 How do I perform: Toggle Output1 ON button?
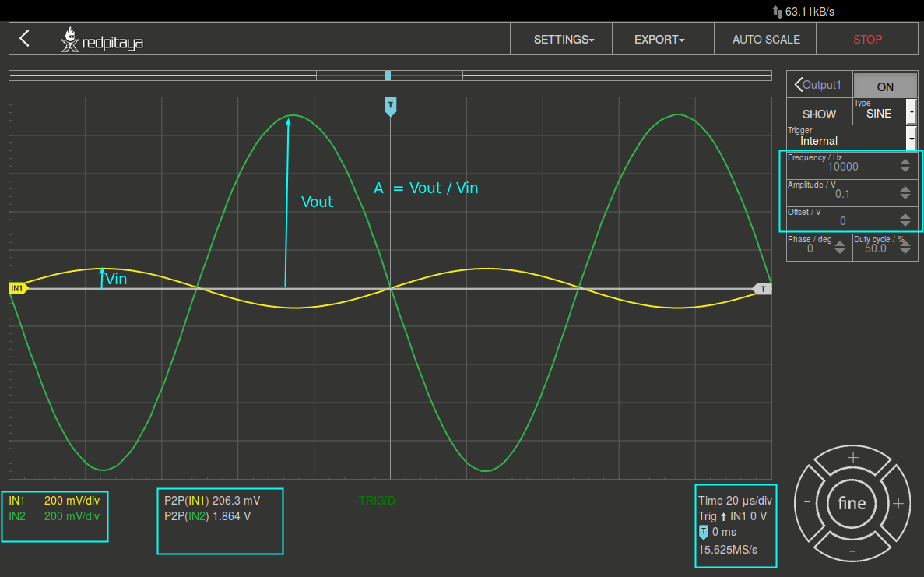click(885, 86)
